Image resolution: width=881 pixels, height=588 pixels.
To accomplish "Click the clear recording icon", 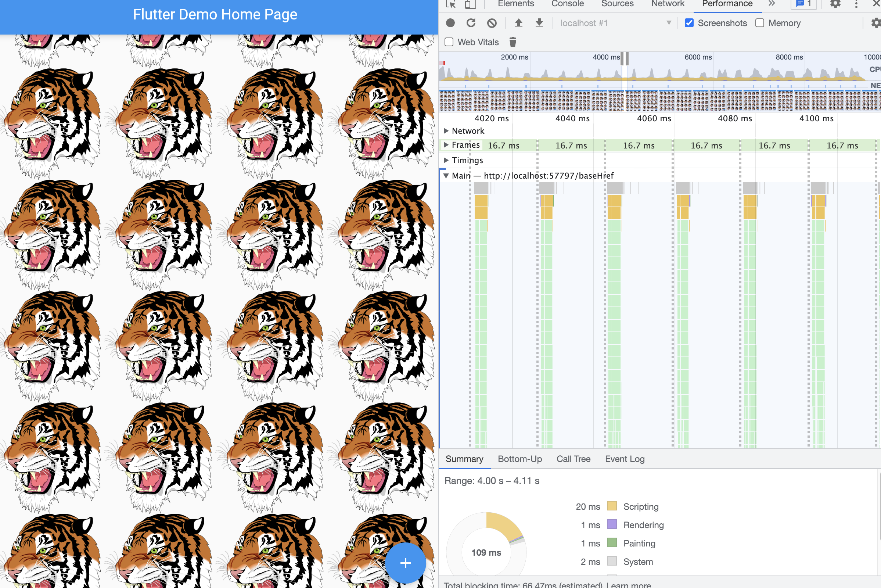I will (492, 23).
